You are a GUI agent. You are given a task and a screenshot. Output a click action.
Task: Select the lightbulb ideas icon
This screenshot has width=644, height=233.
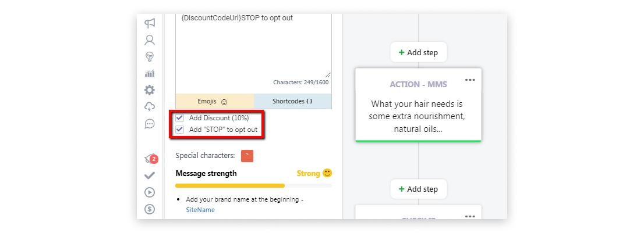click(x=150, y=56)
